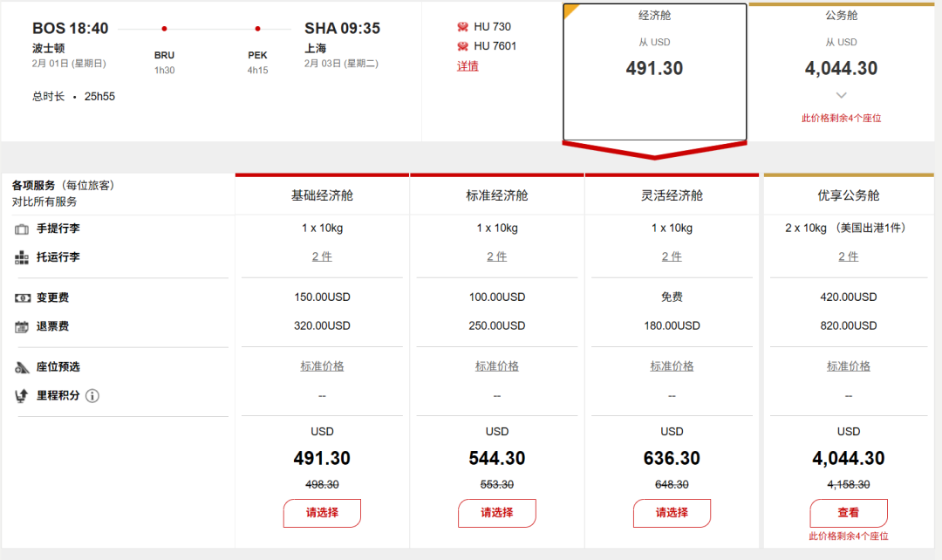Click 请选择 for 基础经济舱 at 491.30
This screenshot has height=560, width=942.
point(322,513)
